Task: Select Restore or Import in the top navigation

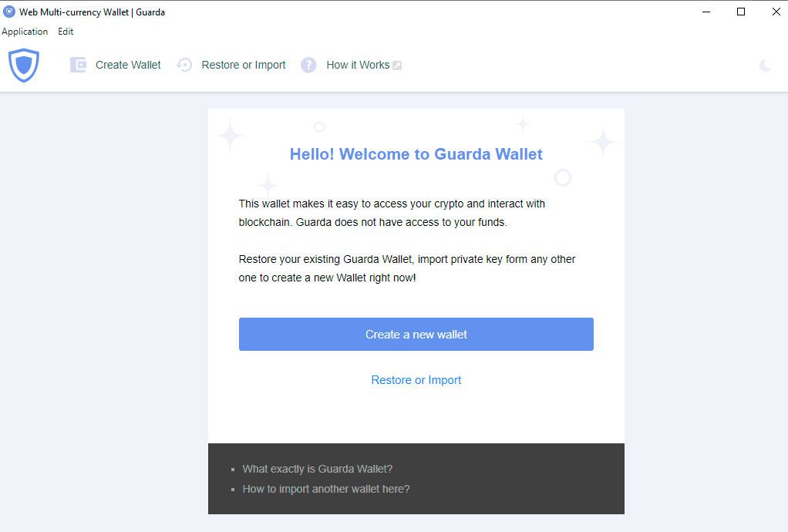Action: 243,65
